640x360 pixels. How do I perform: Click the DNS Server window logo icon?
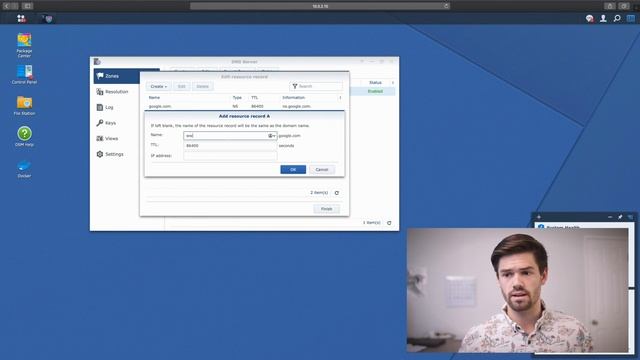tap(97, 62)
